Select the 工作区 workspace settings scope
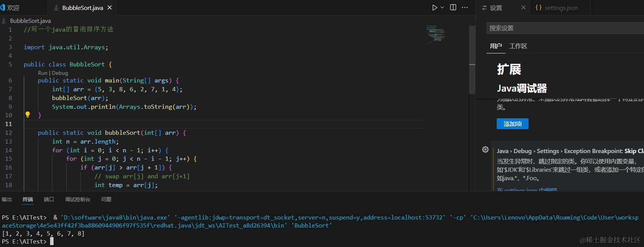The height and width of the screenshot is (247, 644). [518, 46]
